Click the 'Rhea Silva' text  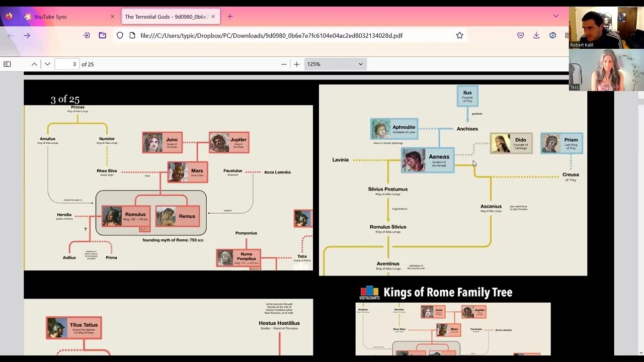107,170
